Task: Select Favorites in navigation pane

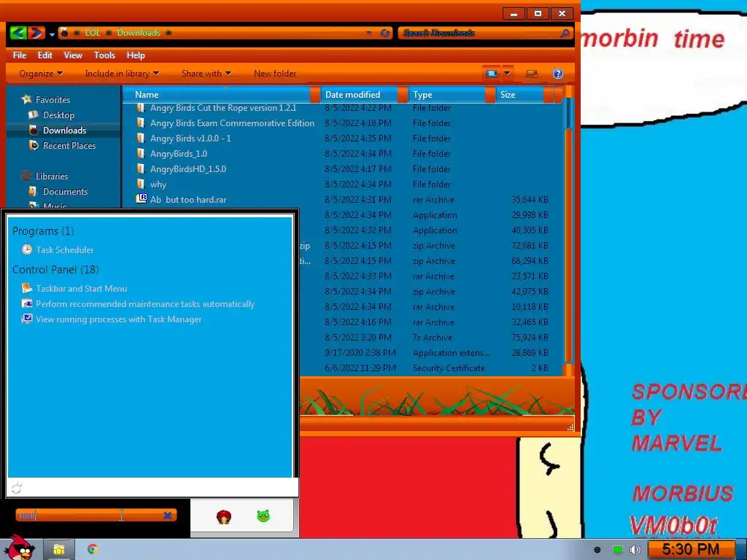Action: [53, 99]
